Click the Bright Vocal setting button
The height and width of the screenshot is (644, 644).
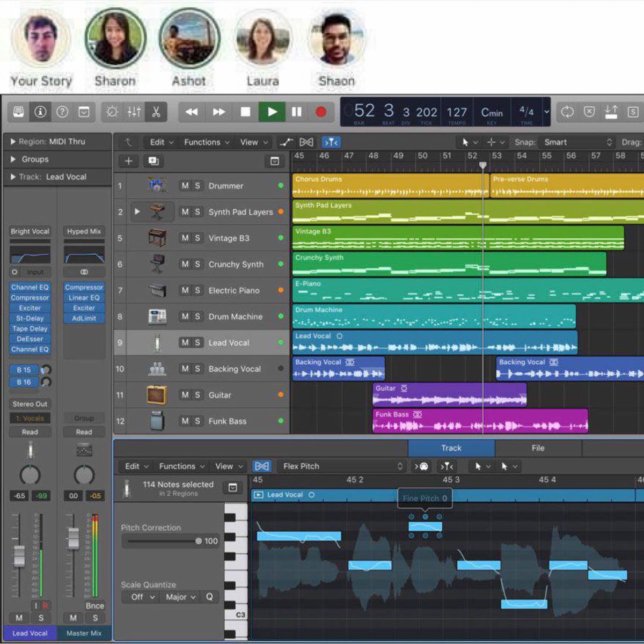click(x=30, y=231)
